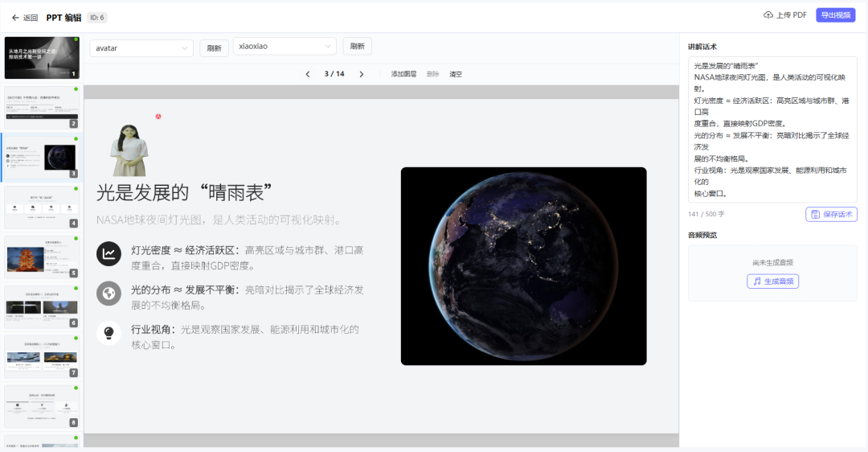The height and width of the screenshot is (452, 868).
Task: Click the 音频预览 heading
Action: point(702,235)
